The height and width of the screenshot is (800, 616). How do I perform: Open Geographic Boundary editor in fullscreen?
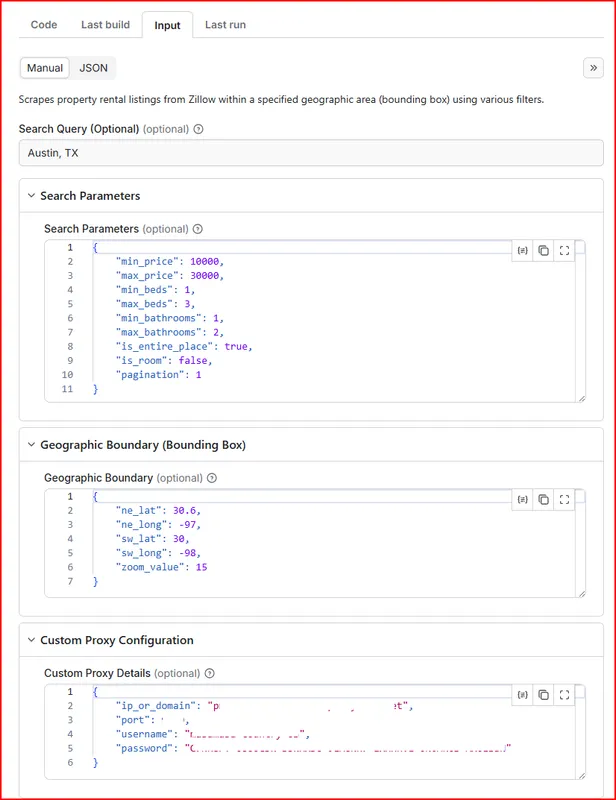pos(565,499)
